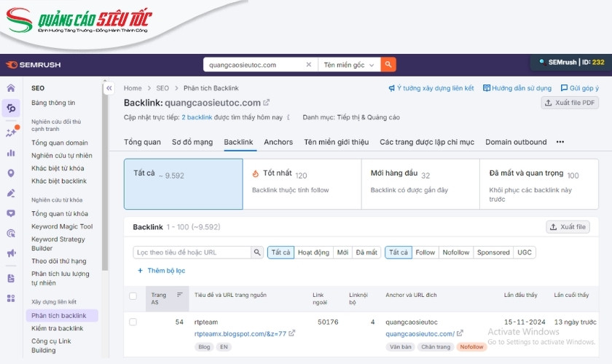This screenshot has height=364, width=612.
Task: Select the 'Mới hàng đầu 32' card
Action: [x=421, y=183]
